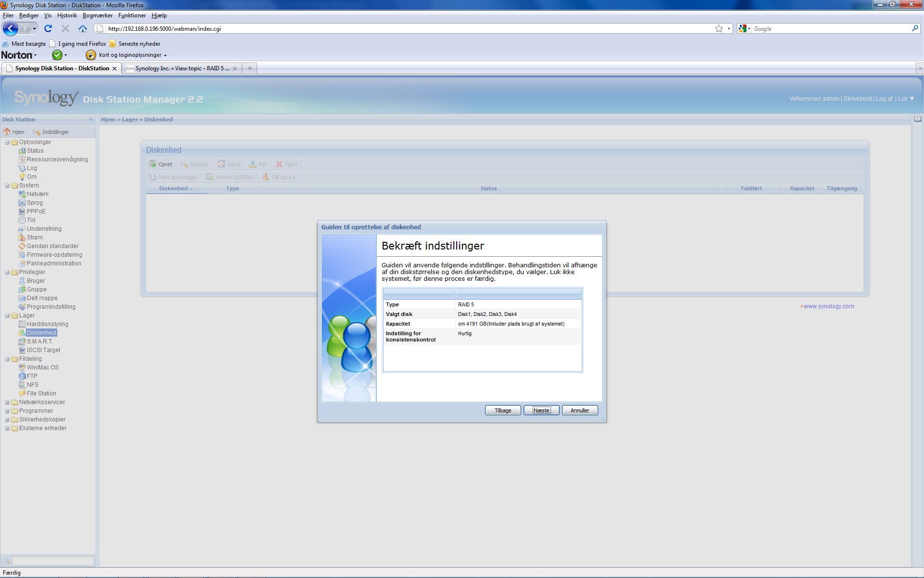This screenshot has width=924, height=578.
Task: Open iSCSI Target in sidebar
Action: pyautogui.click(x=43, y=350)
